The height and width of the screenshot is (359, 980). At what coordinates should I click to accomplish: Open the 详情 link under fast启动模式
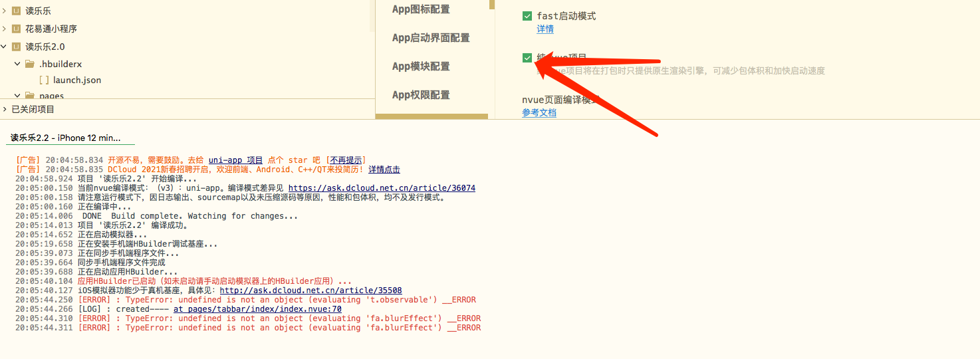tap(545, 29)
